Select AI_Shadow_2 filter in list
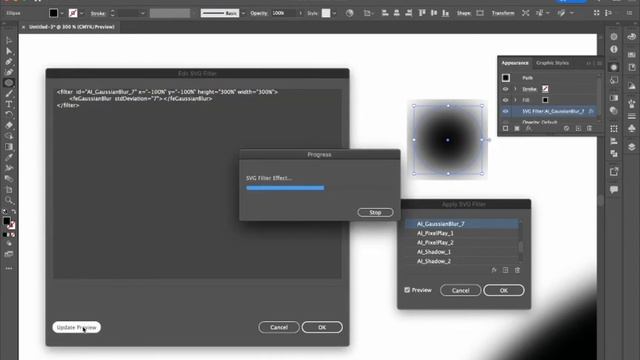 point(462,261)
